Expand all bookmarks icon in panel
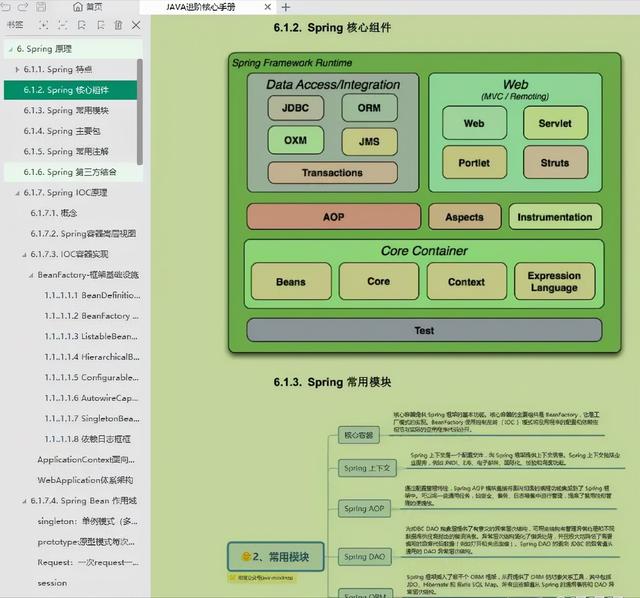This screenshot has height=598, width=640. click(x=43, y=25)
